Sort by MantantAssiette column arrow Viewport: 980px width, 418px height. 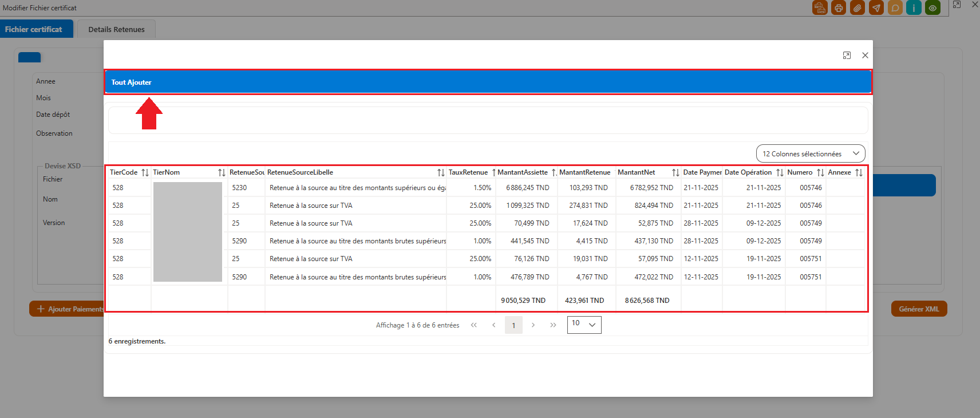[x=554, y=172]
